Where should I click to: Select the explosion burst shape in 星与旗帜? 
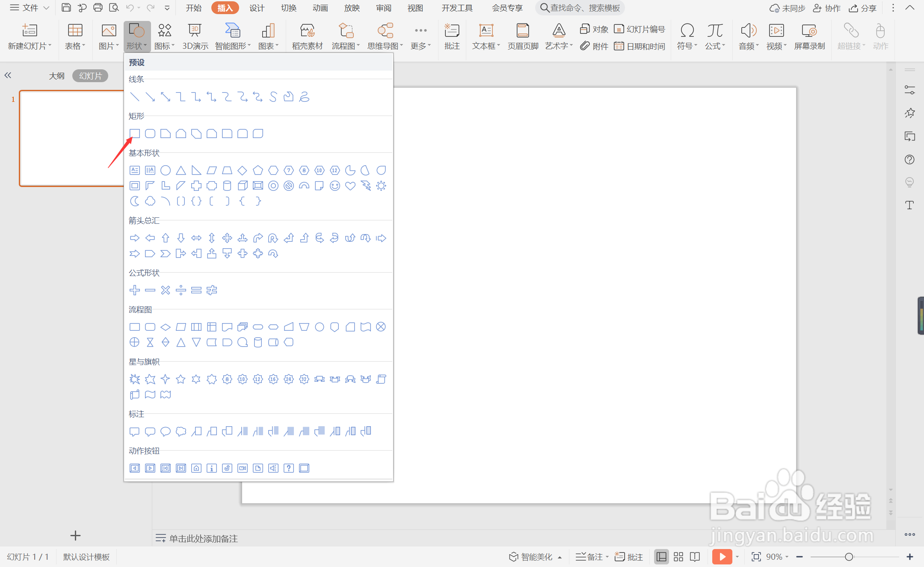(x=135, y=379)
